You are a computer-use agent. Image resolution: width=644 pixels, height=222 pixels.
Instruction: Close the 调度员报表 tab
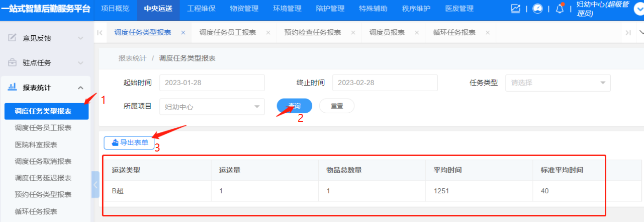[417, 32]
